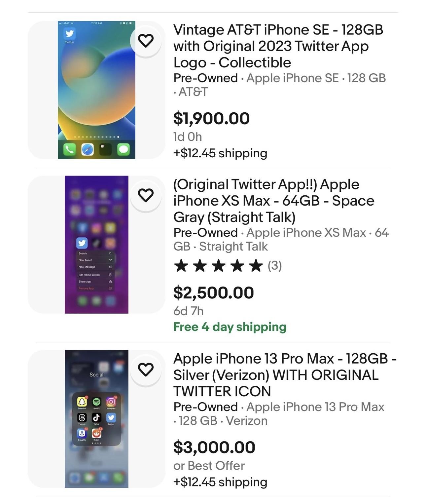Click the Twitter icon in the Social folder photo

[111, 418]
